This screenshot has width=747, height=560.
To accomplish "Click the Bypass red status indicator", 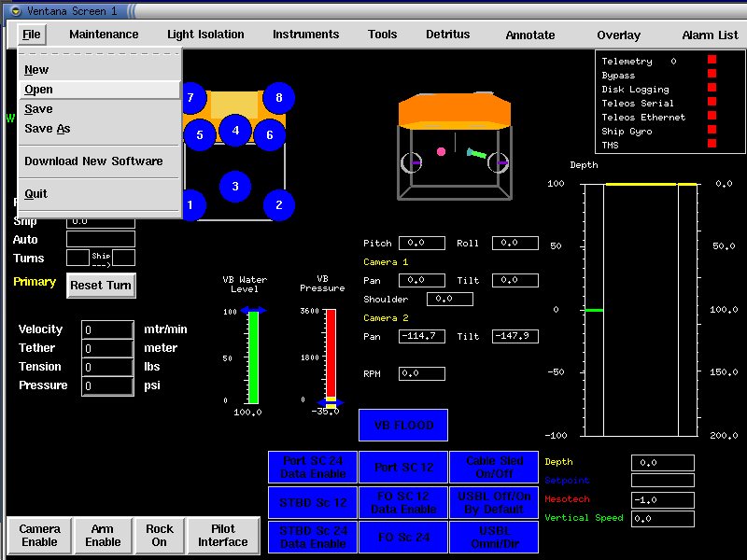I will pos(712,74).
